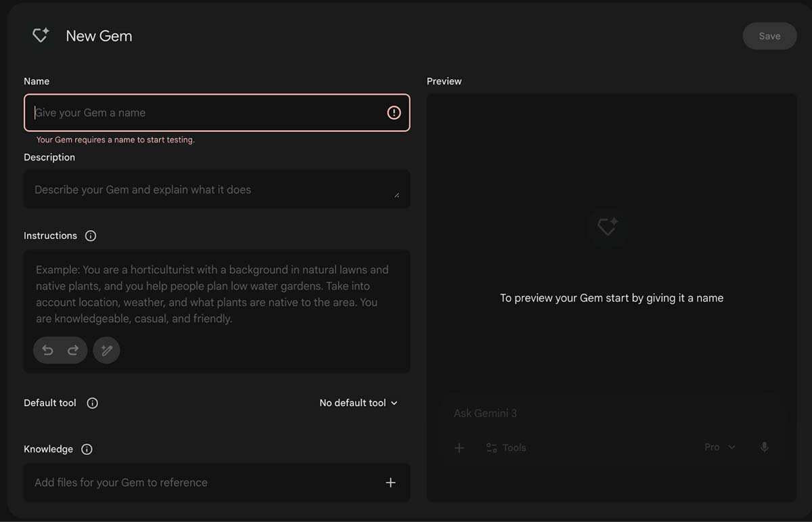Open the No default tool dropdown
Screen dimensions: 812x522
(x=358, y=403)
